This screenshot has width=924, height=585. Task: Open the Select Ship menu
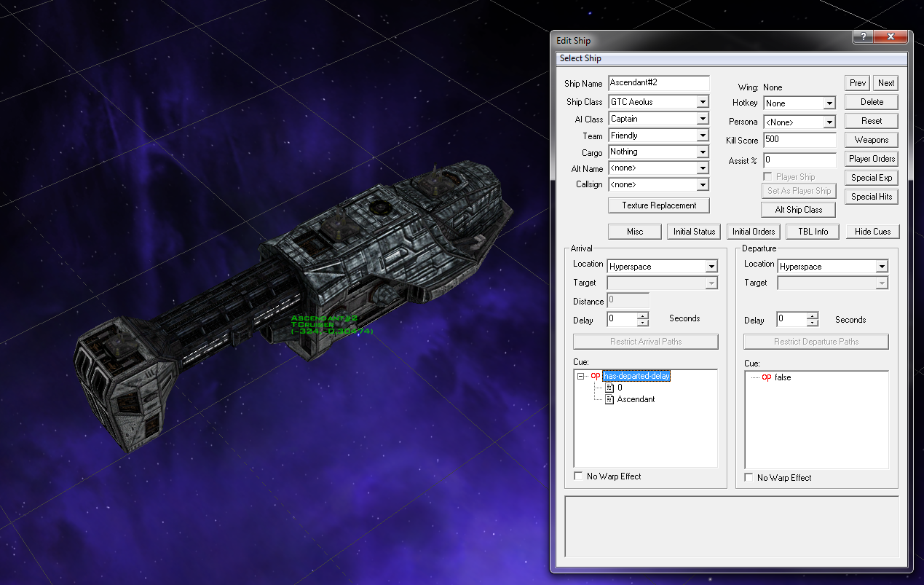pyautogui.click(x=580, y=58)
